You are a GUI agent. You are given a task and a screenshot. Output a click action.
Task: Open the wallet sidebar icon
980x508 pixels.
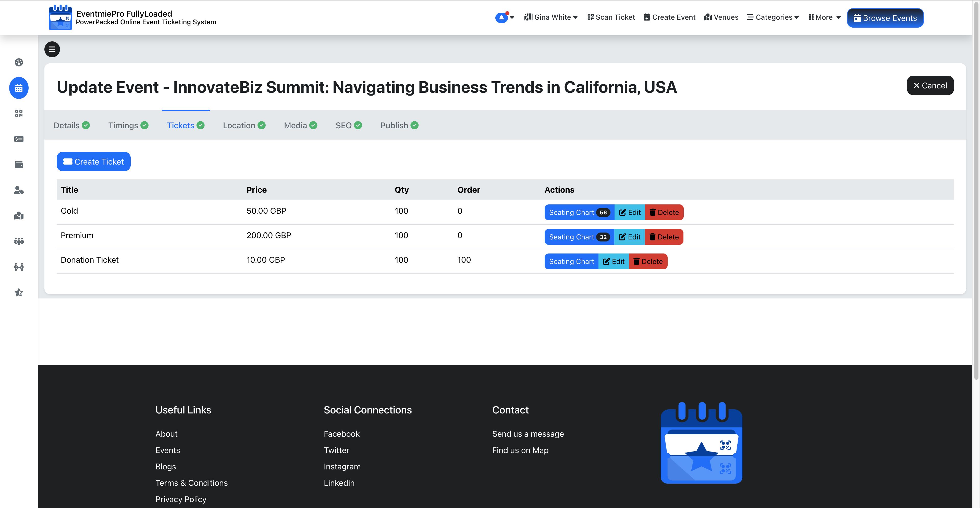click(x=19, y=165)
